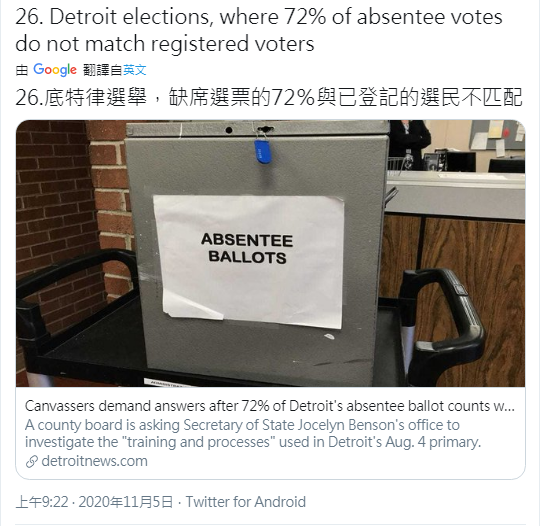
Task: Click the investigate training and processes text line
Action: (x=253, y=442)
